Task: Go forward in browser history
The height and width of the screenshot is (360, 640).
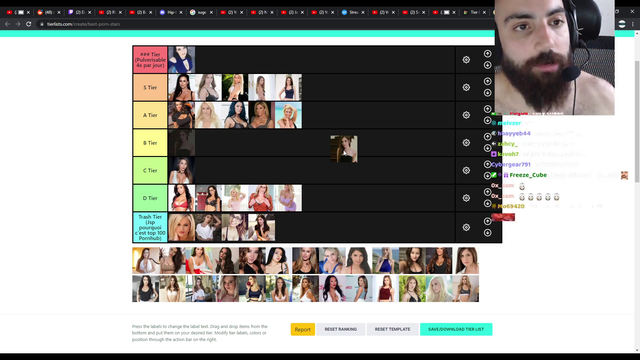Action: coord(18,24)
